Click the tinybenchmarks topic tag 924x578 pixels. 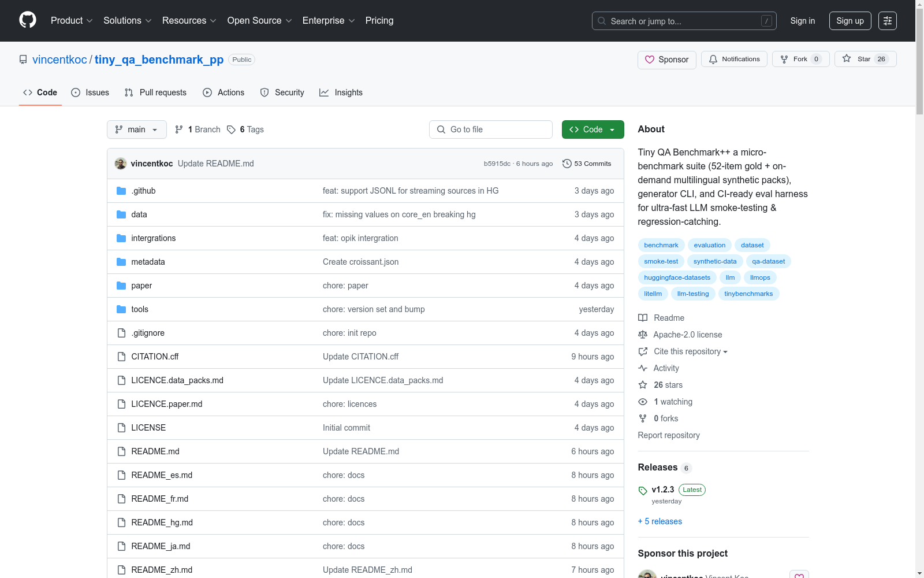[748, 294]
